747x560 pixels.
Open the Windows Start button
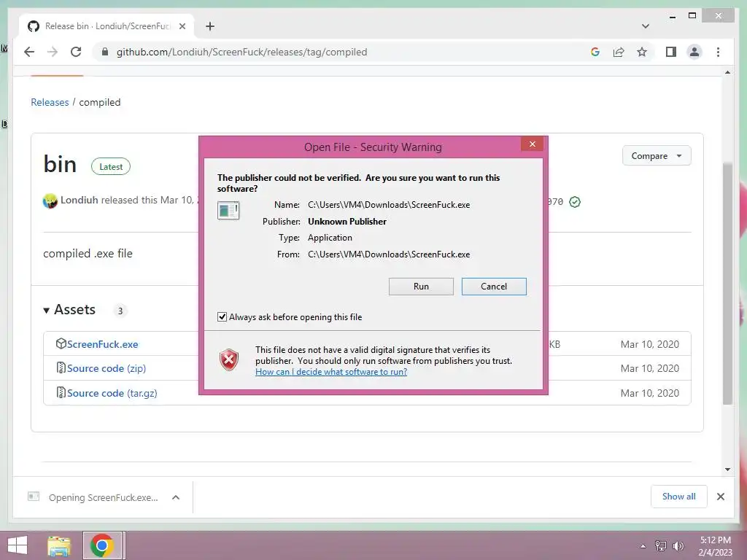click(x=18, y=545)
